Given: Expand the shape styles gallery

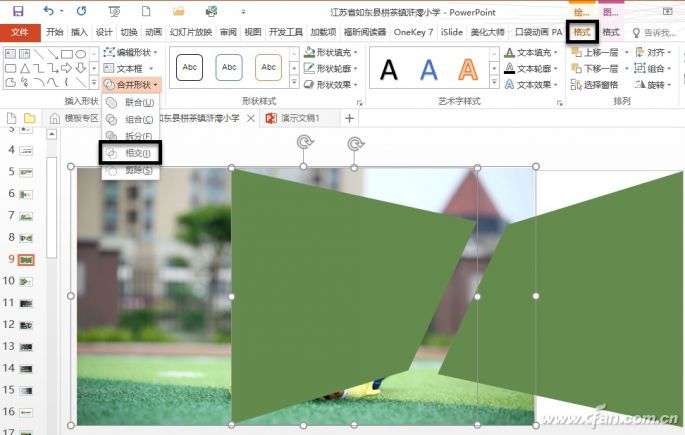Looking at the screenshot, I should (x=294, y=82).
